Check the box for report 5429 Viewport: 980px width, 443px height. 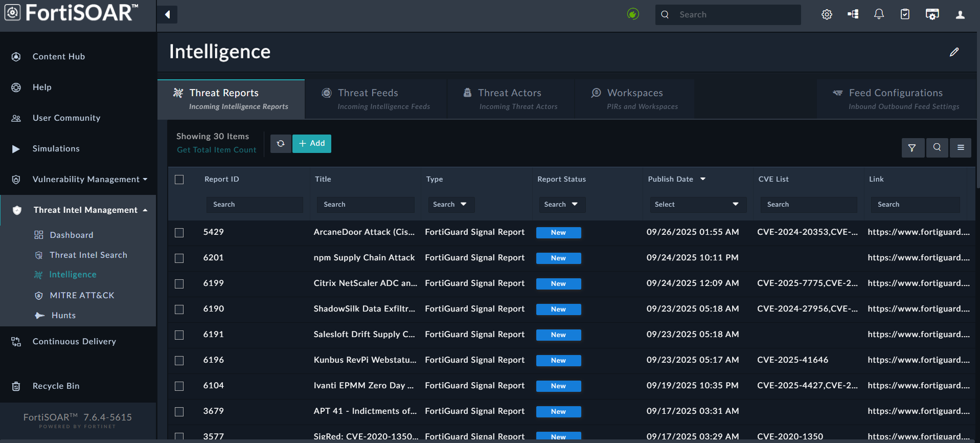pyautogui.click(x=179, y=233)
